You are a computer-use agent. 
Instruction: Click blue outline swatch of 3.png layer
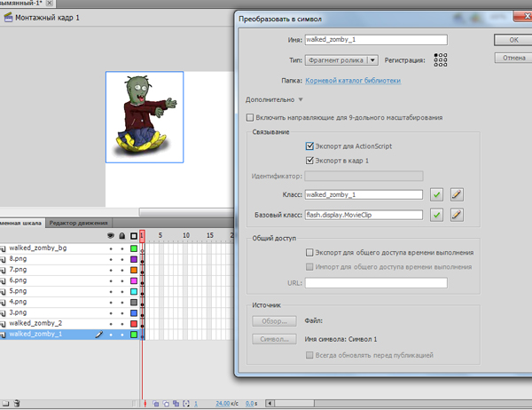point(134,313)
